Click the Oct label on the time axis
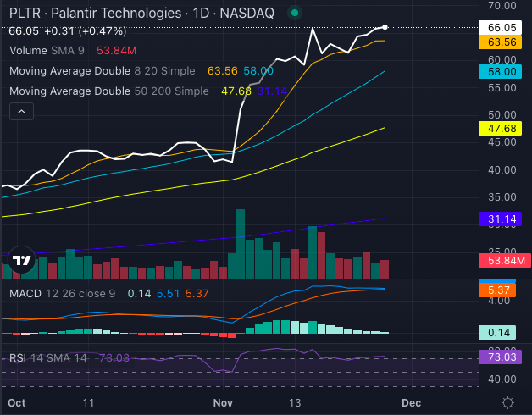 pos(16,402)
